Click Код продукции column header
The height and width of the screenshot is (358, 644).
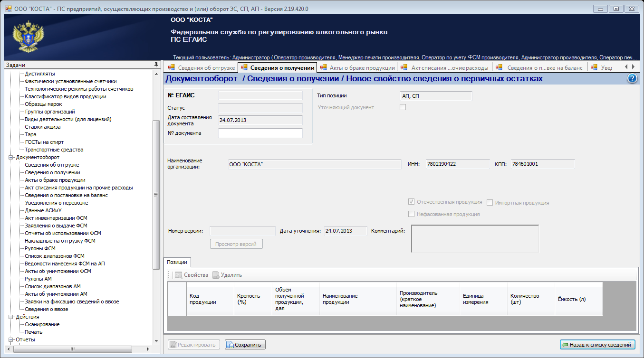coord(210,299)
